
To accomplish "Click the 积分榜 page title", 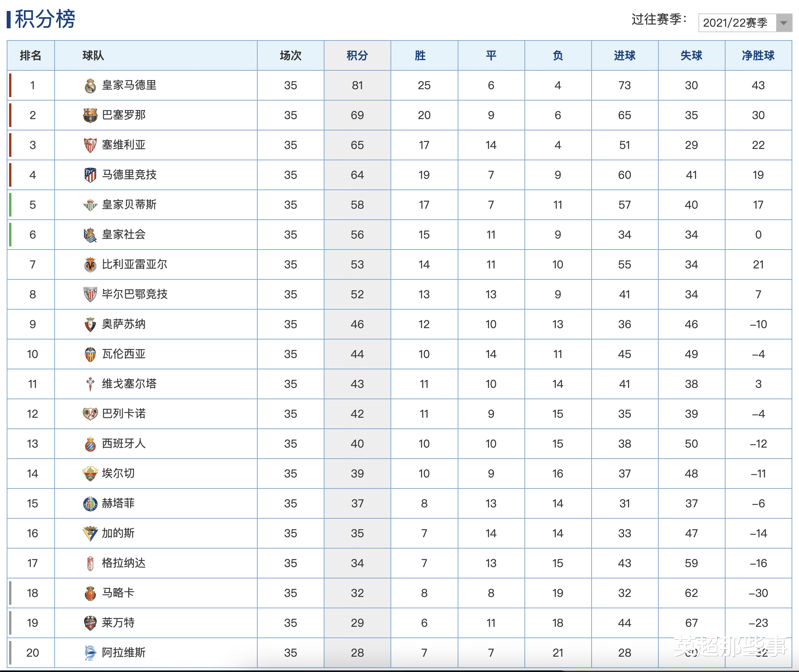I will tap(45, 19).
